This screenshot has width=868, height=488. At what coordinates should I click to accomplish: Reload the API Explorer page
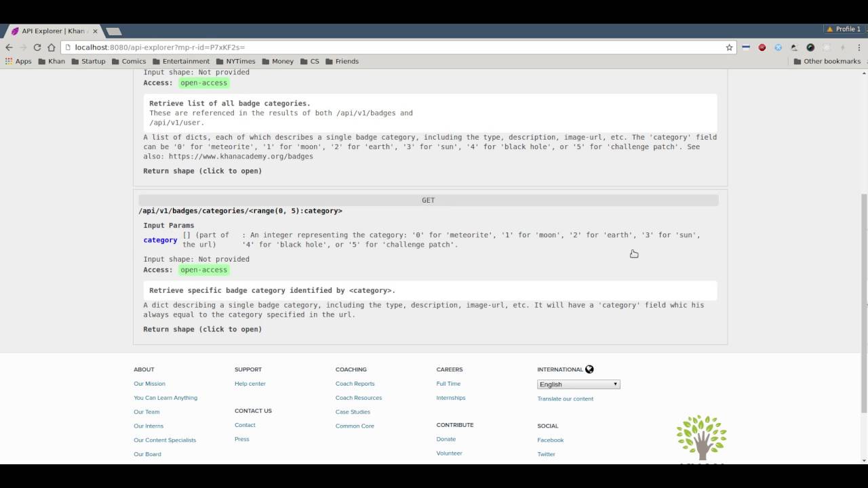click(x=37, y=47)
